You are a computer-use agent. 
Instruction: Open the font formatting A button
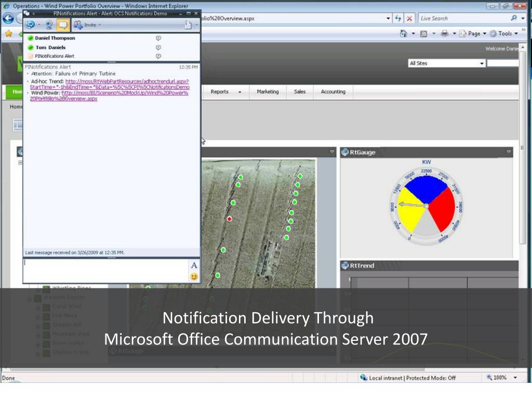pyautogui.click(x=194, y=265)
